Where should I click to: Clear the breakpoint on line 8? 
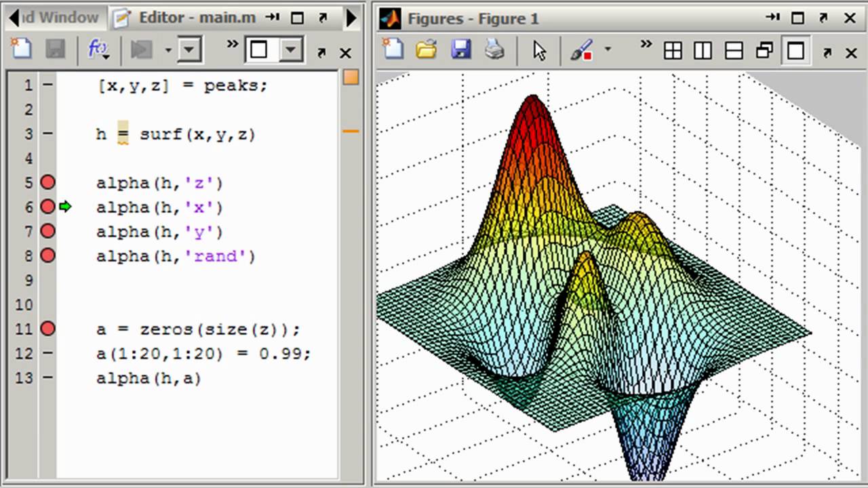(47, 256)
